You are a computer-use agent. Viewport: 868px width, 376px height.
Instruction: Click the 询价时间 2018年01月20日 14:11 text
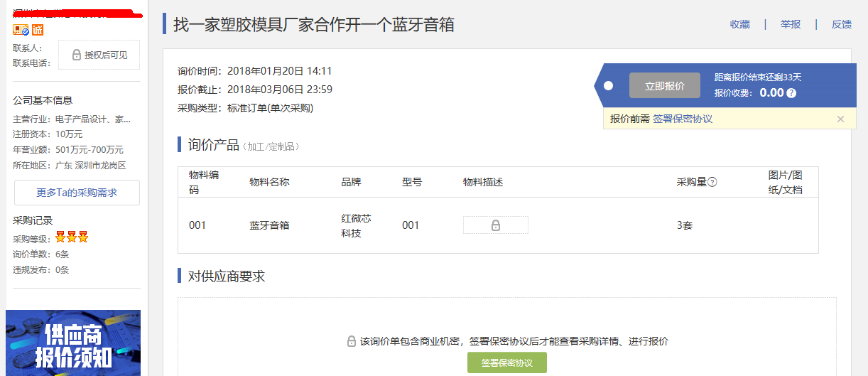pyautogui.click(x=255, y=71)
